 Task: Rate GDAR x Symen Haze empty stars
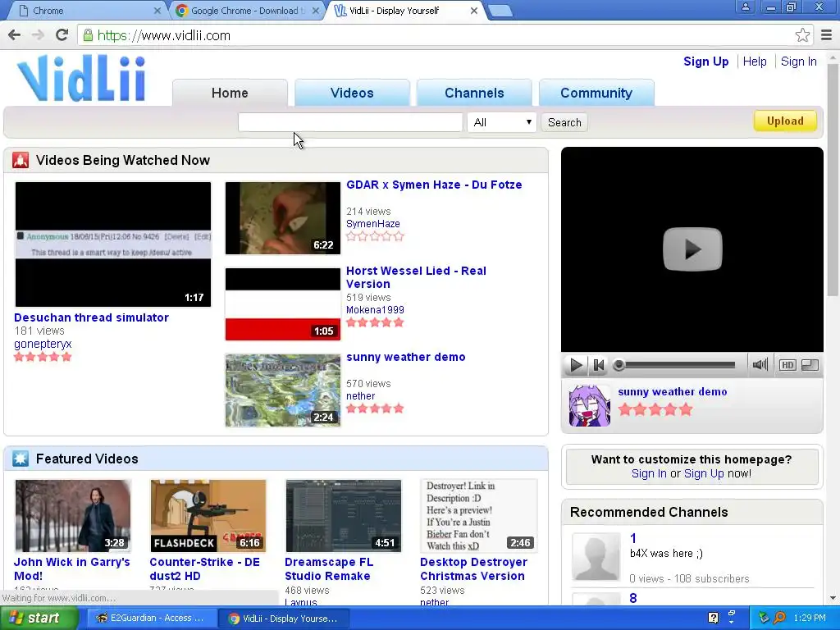coord(375,236)
